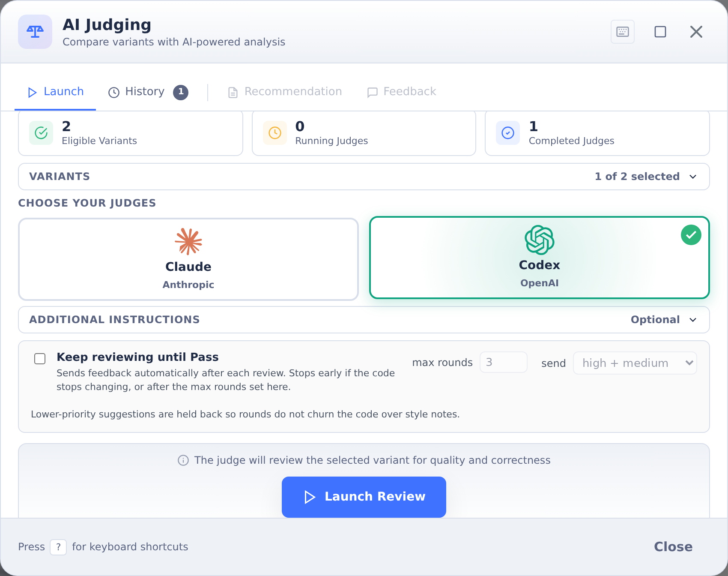Open the send priority dropdown
This screenshot has height=576, width=728.
click(x=635, y=363)
